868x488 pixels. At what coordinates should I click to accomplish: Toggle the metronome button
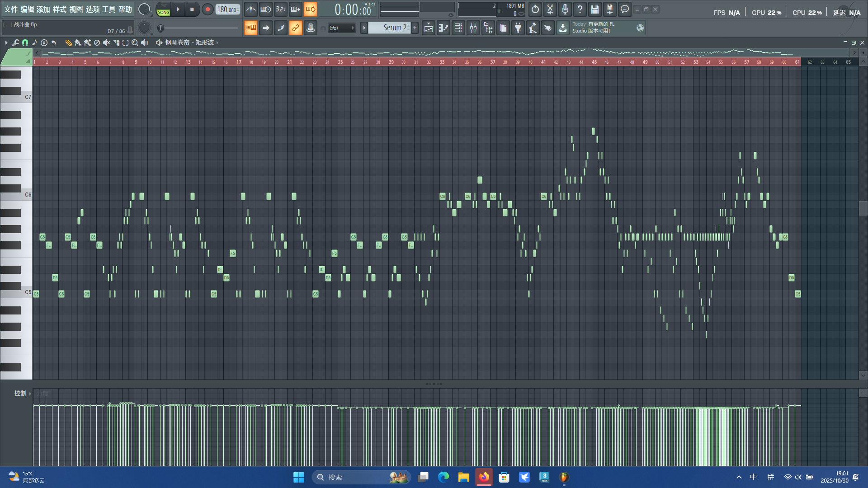click(x=251, y=9)
